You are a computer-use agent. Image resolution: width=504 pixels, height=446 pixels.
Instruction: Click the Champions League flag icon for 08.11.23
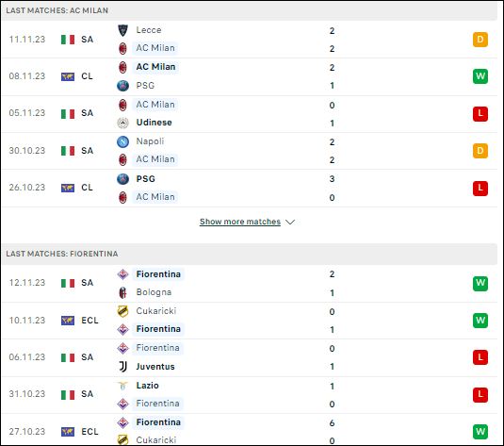point(68,76)
